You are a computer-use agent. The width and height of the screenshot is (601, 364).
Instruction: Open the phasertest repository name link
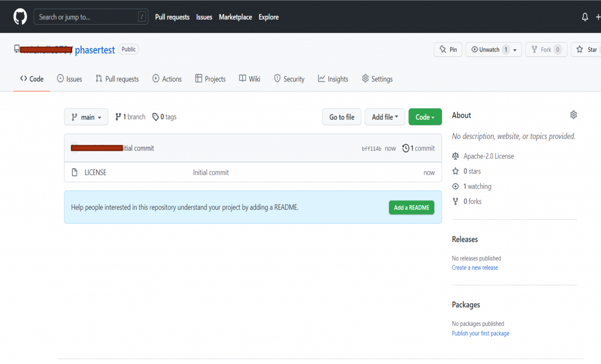pyautogui.click(x=94, y=50)
